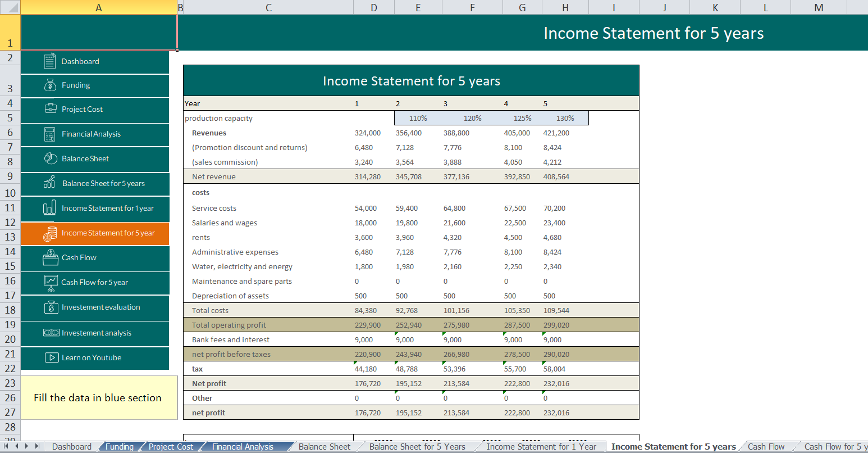Click the Balance Sheet pie chart icon
The image size is (868, 453).
pyautogui.click(x=51, y=158)
